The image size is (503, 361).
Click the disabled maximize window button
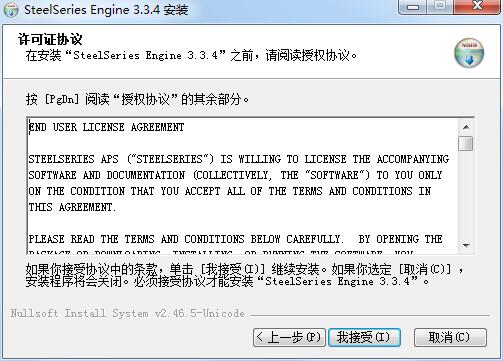click(x=440, y=6)
